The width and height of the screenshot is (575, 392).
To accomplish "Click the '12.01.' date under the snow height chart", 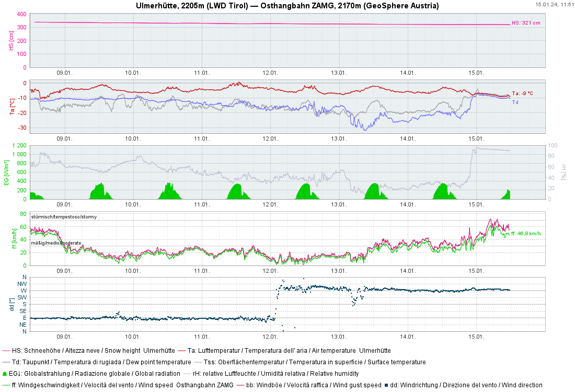I will click(270, 73).
